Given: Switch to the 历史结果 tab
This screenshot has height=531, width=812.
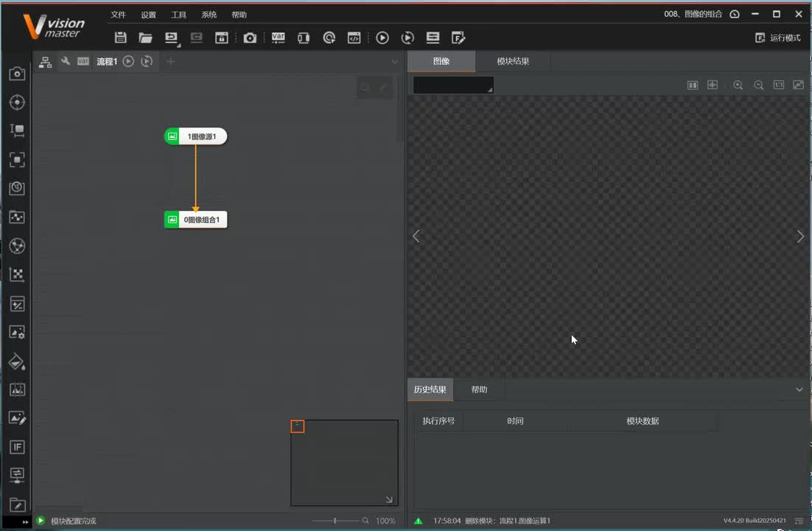Looking at the screenshot, I should tap(430, 389).
